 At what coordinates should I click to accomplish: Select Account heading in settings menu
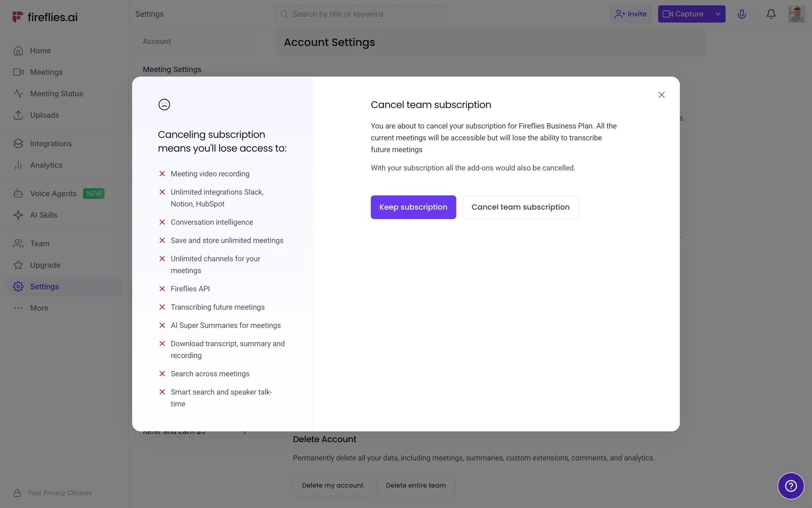click(x=157, y=41)
